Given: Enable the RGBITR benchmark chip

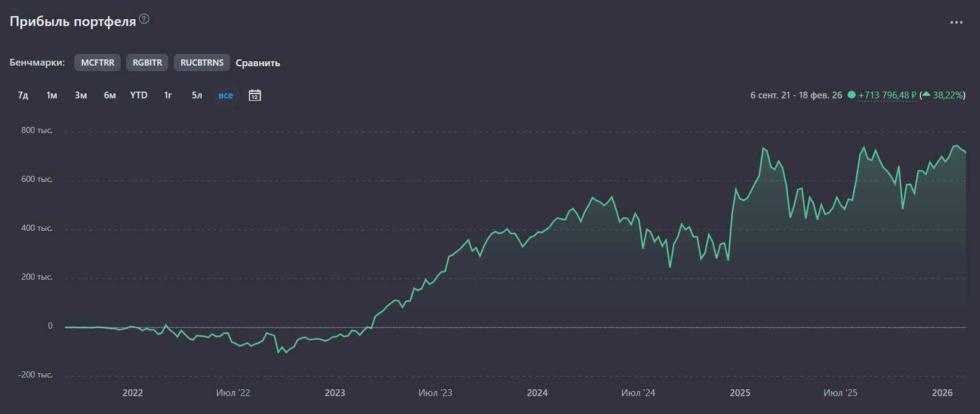Looking at the screenshot, I should pos(147,63).
